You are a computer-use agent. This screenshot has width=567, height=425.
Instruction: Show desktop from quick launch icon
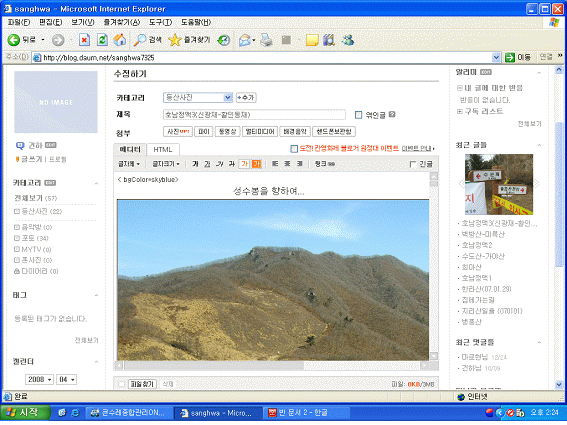(x=62, y=413)
